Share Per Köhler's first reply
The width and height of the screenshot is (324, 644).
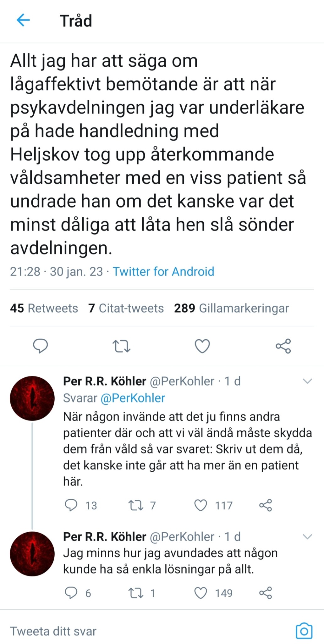click(x=266, y=505)
